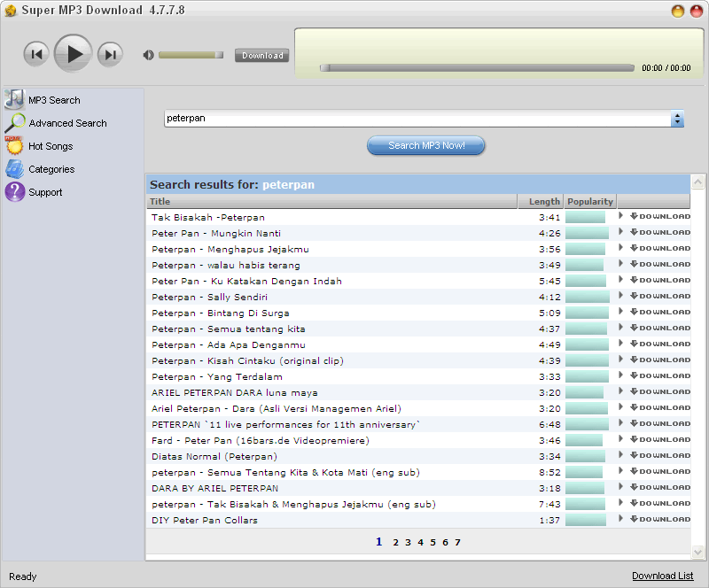Download Peterpan - Menghapus Jejakmu
709x588 pixels.
click(660, 248)
